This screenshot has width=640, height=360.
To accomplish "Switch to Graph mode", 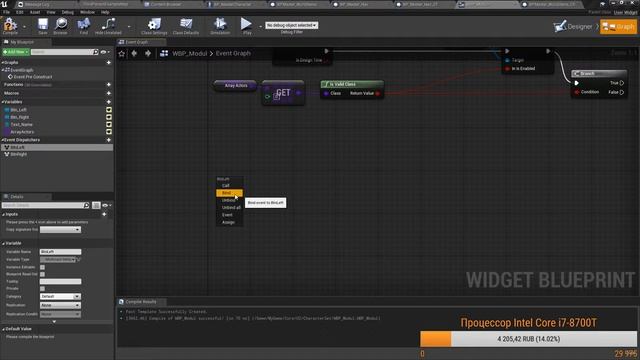I will point(618,27).
